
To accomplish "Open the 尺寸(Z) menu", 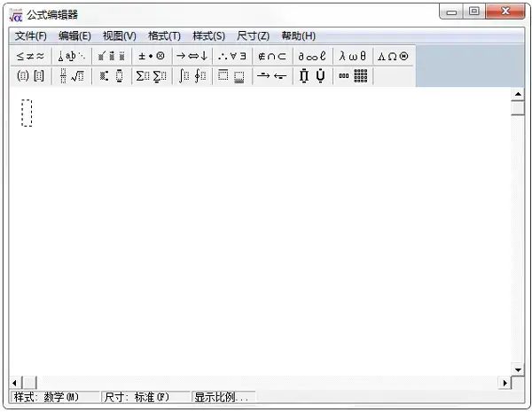I will 253,36.
